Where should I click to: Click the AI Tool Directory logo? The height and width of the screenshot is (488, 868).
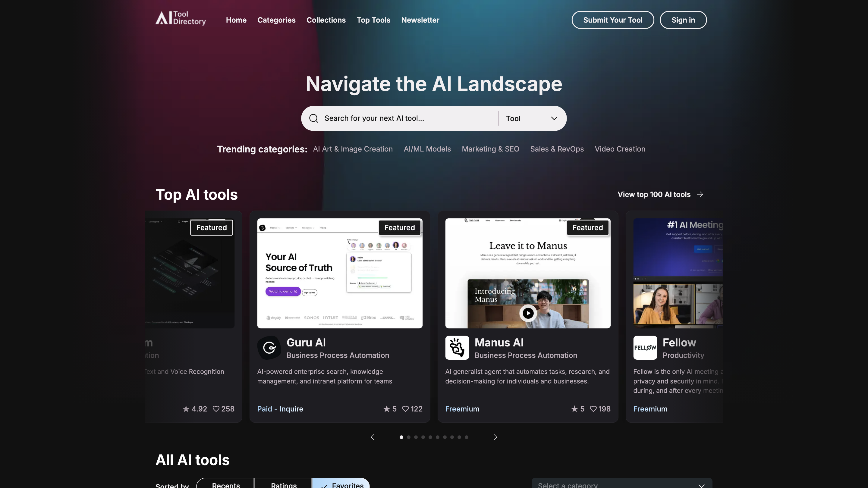pyautogui.click(x=181, y=19)
